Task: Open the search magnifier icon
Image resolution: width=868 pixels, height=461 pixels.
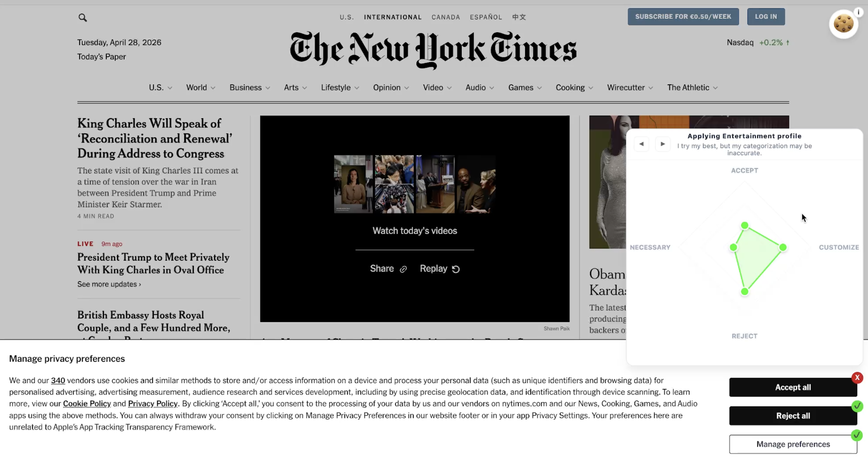Action: pyautogui.click(x=82, y=17)
